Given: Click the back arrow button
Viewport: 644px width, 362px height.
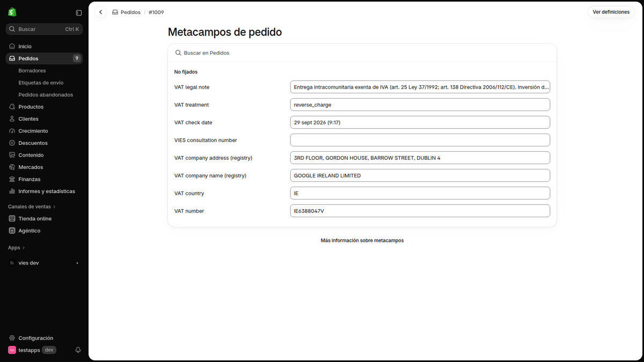Looking at the screenshot, I should (x=101, y=12).
